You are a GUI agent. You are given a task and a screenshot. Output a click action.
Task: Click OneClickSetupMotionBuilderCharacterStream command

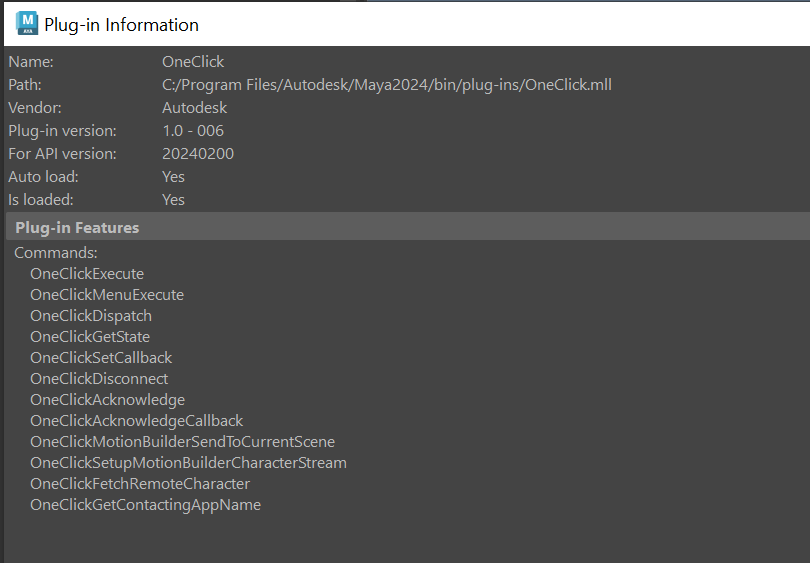[x=188, y=463]
